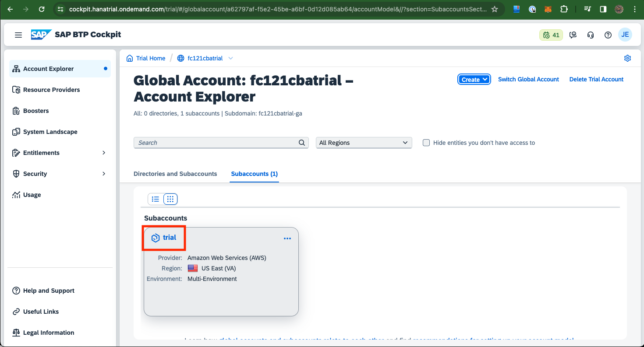
Task: Open the fc121cbatrial breadcrumb link
Action: 205,58
